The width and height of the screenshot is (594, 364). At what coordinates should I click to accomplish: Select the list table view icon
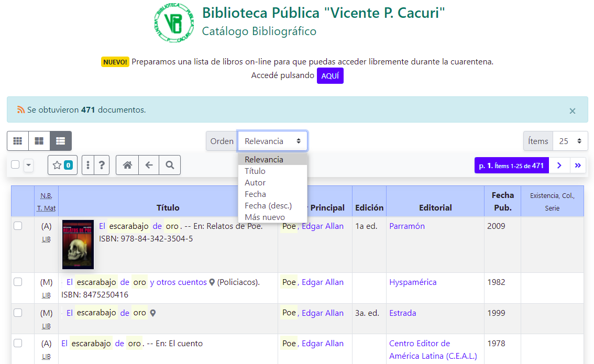pyautogui.click(x=61, y=141)
